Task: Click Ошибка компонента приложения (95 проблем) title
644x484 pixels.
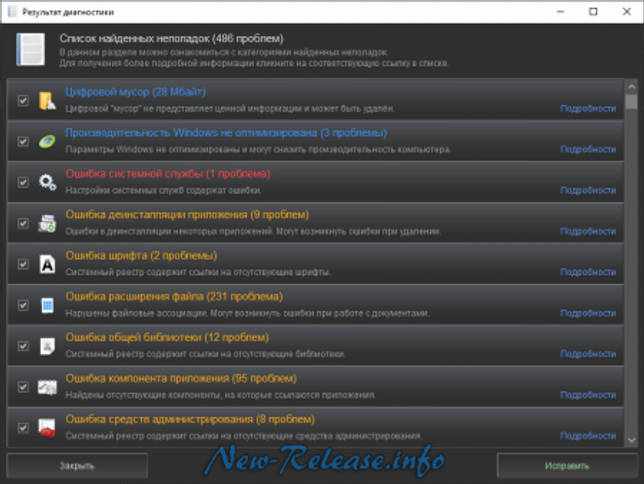Action: pyautogui.click(x=181, y=378)
